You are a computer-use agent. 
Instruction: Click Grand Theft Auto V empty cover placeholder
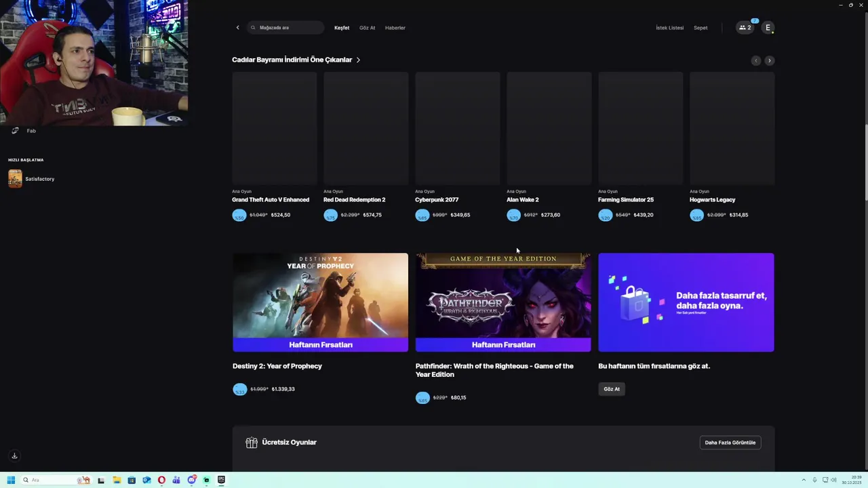(275, 128)
